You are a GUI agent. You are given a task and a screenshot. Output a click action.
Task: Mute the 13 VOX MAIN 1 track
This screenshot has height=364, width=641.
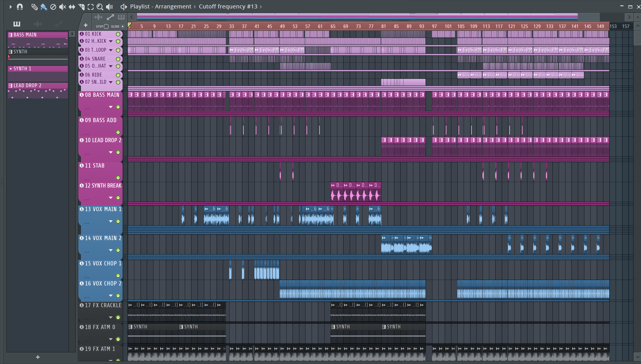[118, 221]
